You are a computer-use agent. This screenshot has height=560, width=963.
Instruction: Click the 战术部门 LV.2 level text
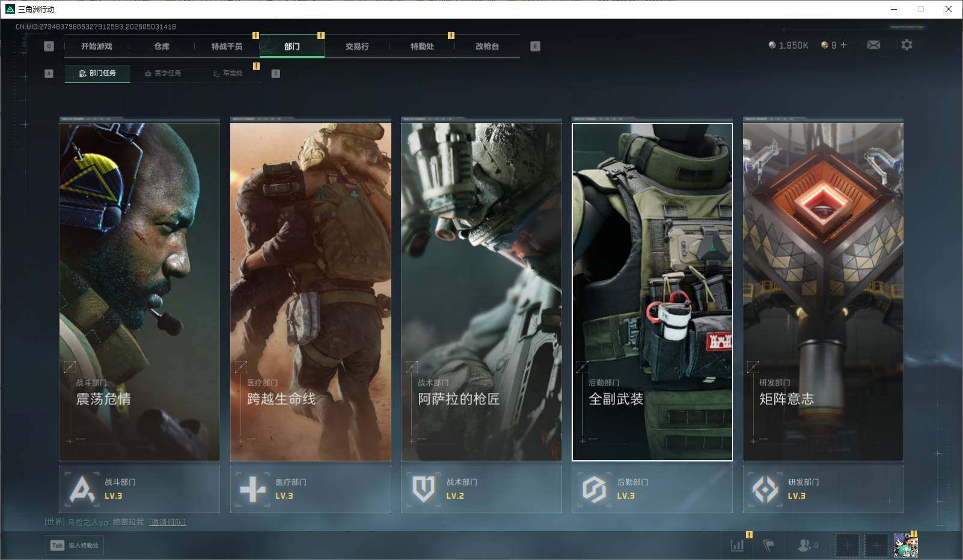click(x=455, y=496)
